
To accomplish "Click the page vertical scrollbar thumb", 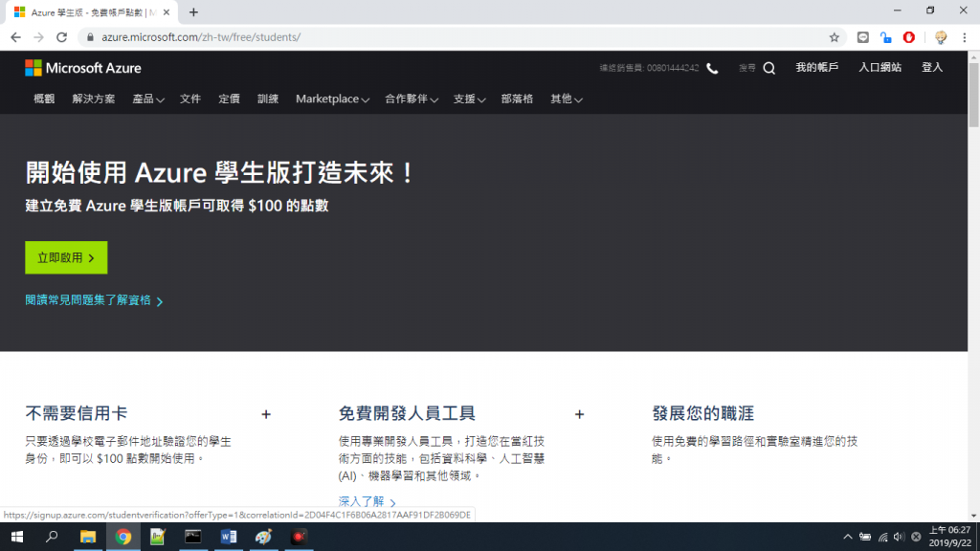I will click(x=973, y=94).
